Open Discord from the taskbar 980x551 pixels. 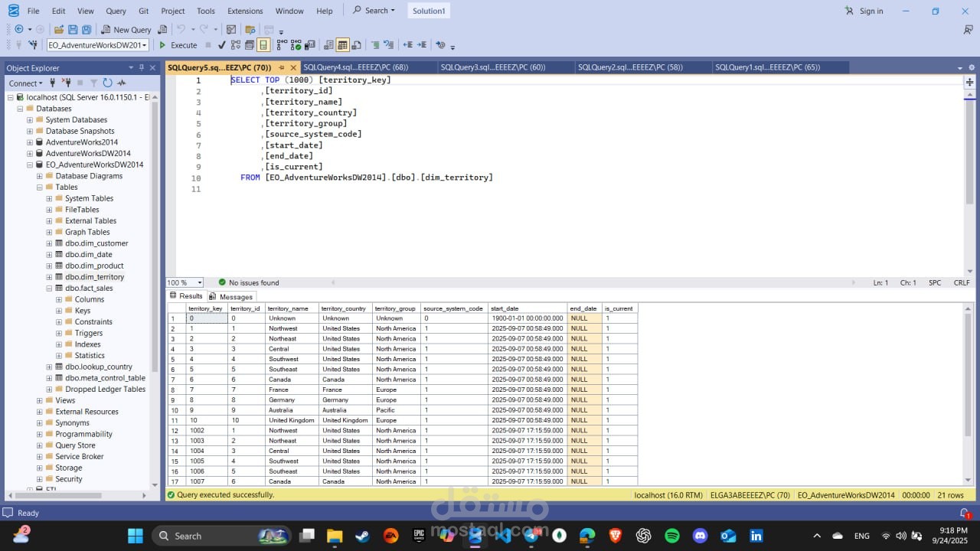point(700,536)
